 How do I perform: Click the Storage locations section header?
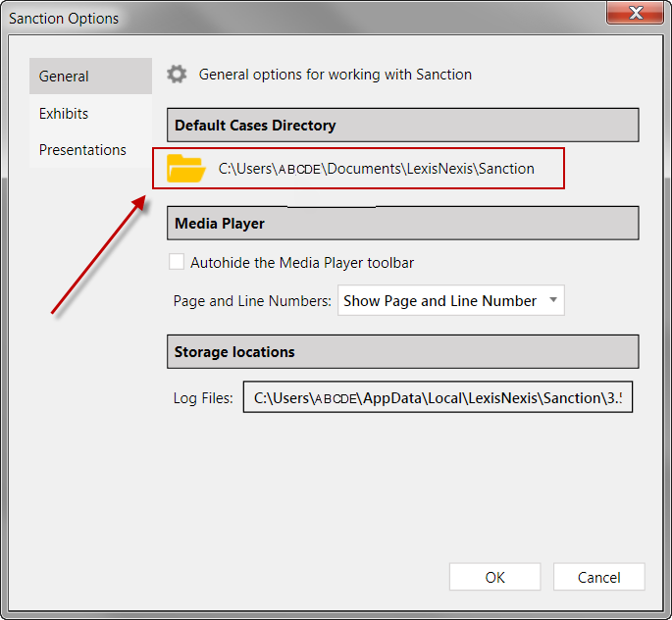[x=403, y=352]
